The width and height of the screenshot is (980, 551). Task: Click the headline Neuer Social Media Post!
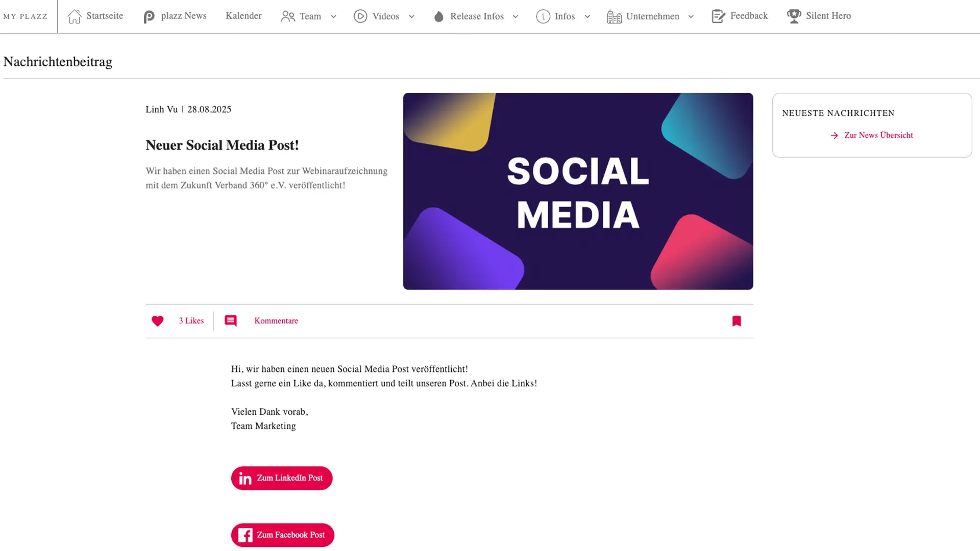pyautogui.click(x=222, y=145)
